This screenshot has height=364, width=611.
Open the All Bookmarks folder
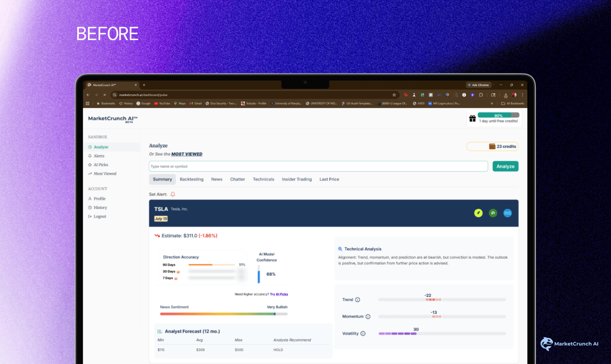tap(512, 103)
